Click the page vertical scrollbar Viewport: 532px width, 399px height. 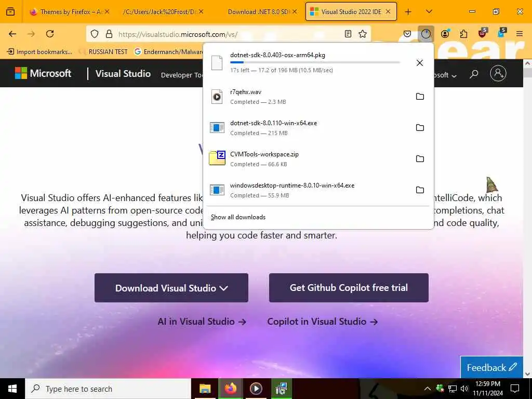pyautogui.click(x=527, y=219)
